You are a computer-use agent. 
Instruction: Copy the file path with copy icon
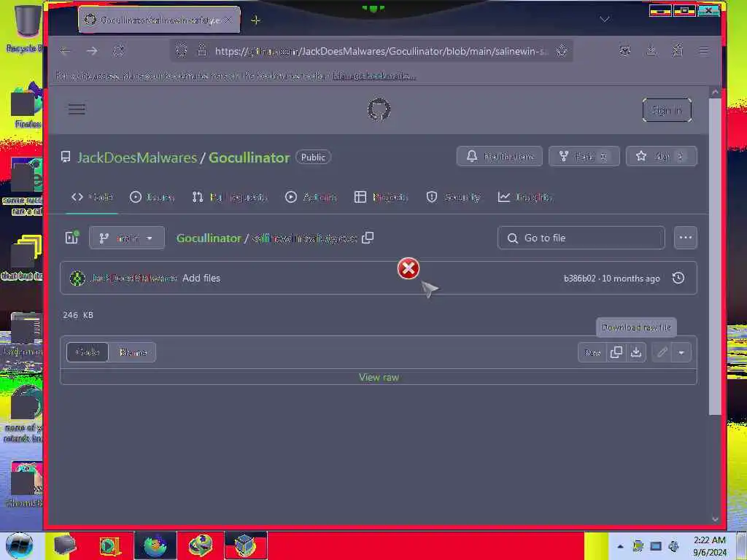point(368,238)
